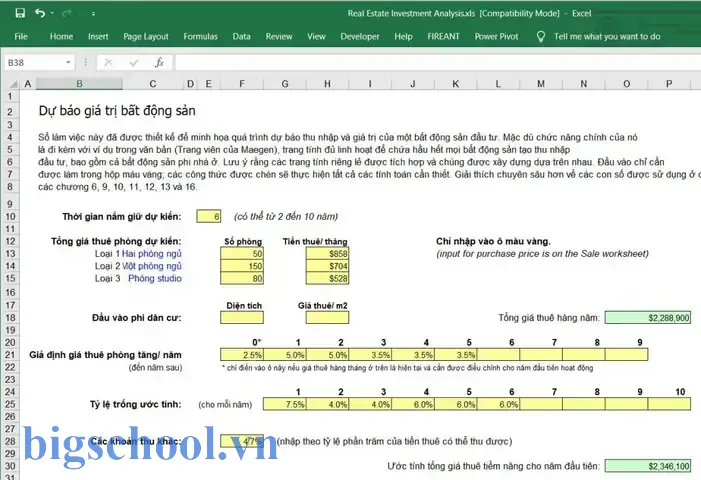Viewport: 701px width, 480px height.
Task: Select row 21 header
Action: (x=10, y=355)
